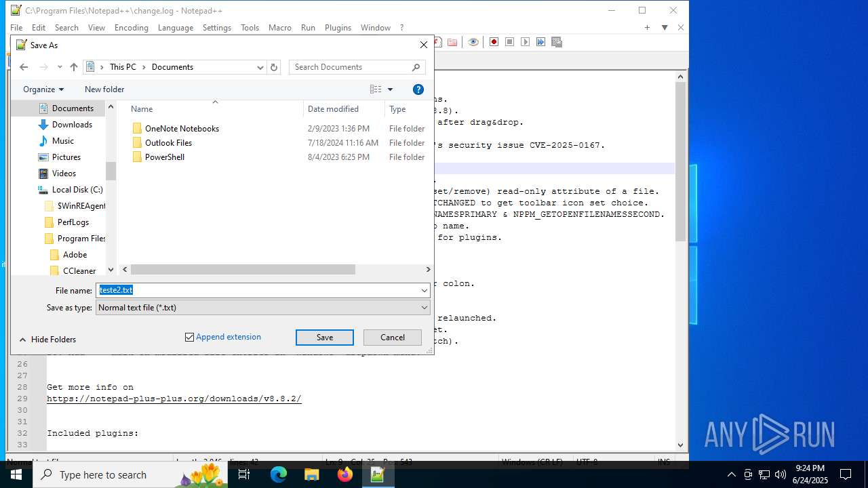Viewport: 868px width, 488px height.
Task: Select CCleaner folder in tree
Action: [x=79, y=271]
